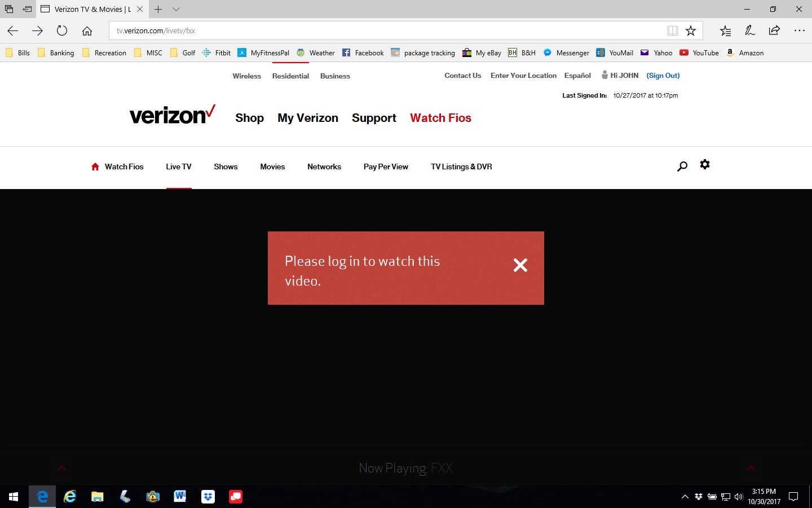The height and width of the screenshot is (508, 812).
Task: Open the My Verizon menu
Action: [x=308, y=118]
